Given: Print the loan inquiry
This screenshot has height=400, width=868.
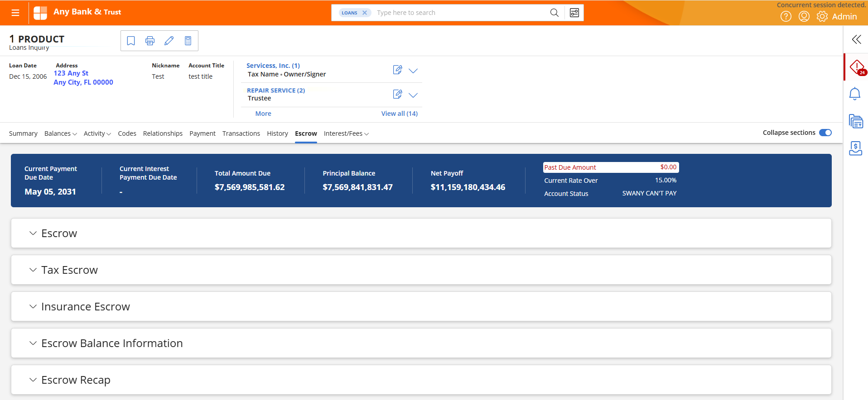Looking at the screenshot, I should coord(150,41).
